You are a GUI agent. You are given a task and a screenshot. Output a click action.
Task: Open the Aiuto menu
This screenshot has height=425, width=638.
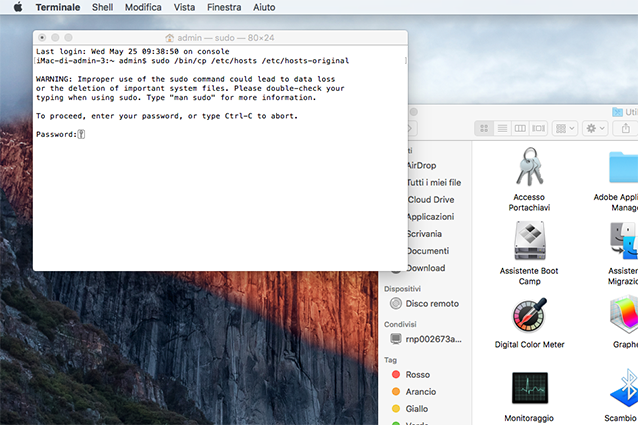264,7
